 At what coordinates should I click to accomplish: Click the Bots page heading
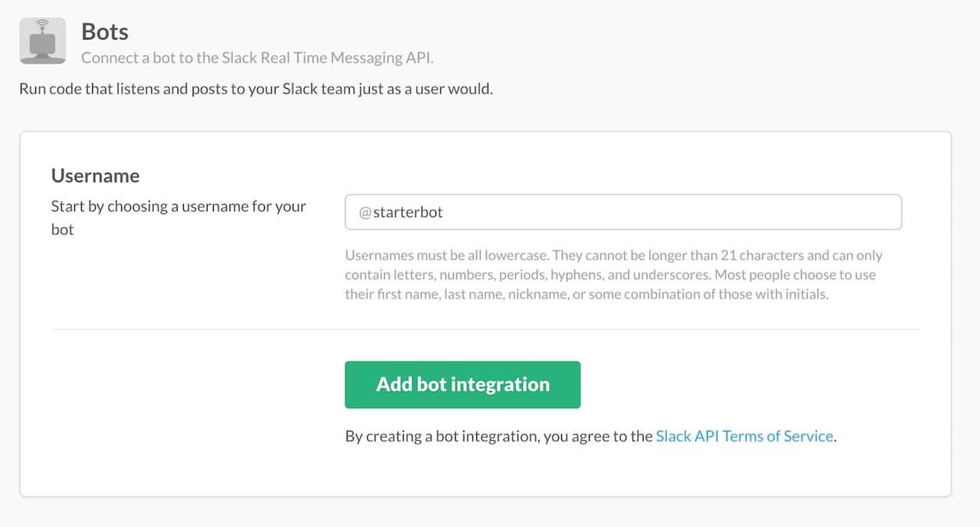click(x=105, y=31)
